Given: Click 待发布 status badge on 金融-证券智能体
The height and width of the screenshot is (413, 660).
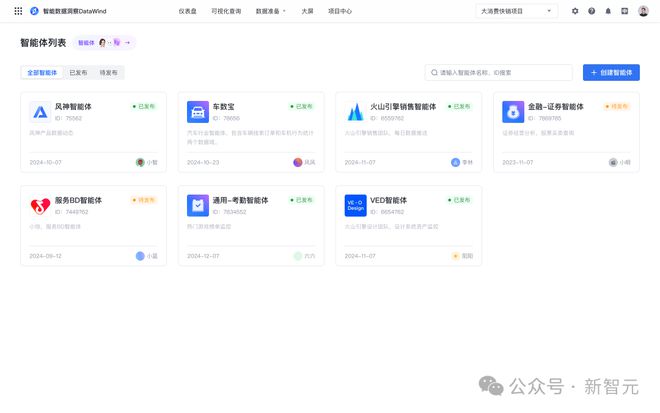Looking at the screenshot, I should tap(617, 107).
